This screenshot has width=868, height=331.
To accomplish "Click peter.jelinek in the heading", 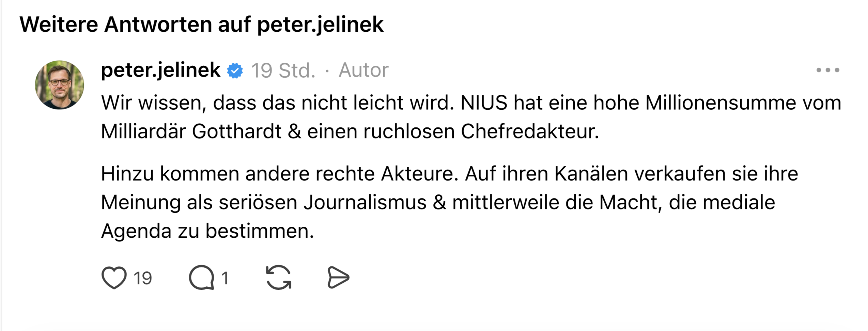I will 320,25.
